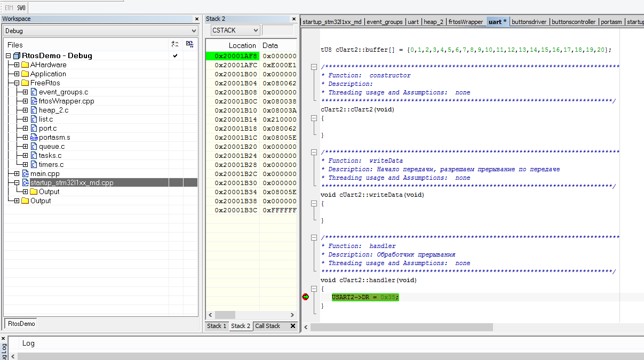Click the SWO toolbar button
644x360 pixels.
point(20,8)
